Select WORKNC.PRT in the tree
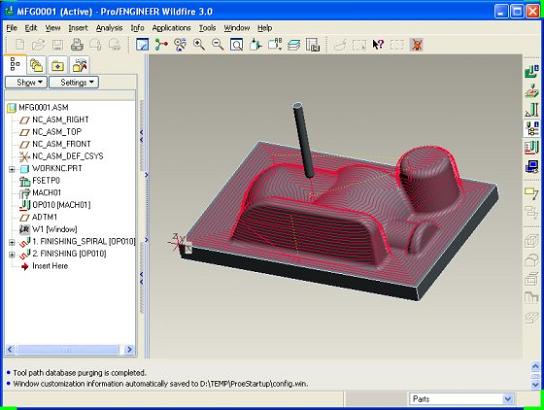This screenshot has height=410, width=544. click(57, 169)
